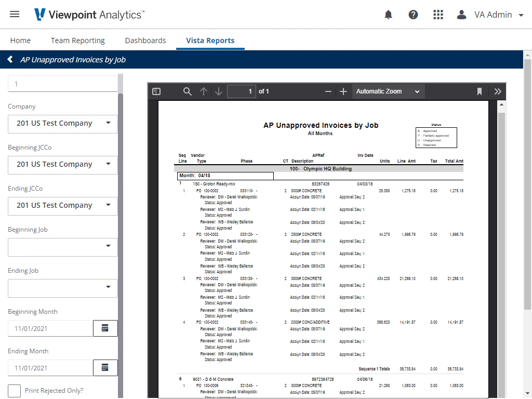Go back using the report title arrow
The height and width of the screenshot is (399, 532).
click(10, 59)
